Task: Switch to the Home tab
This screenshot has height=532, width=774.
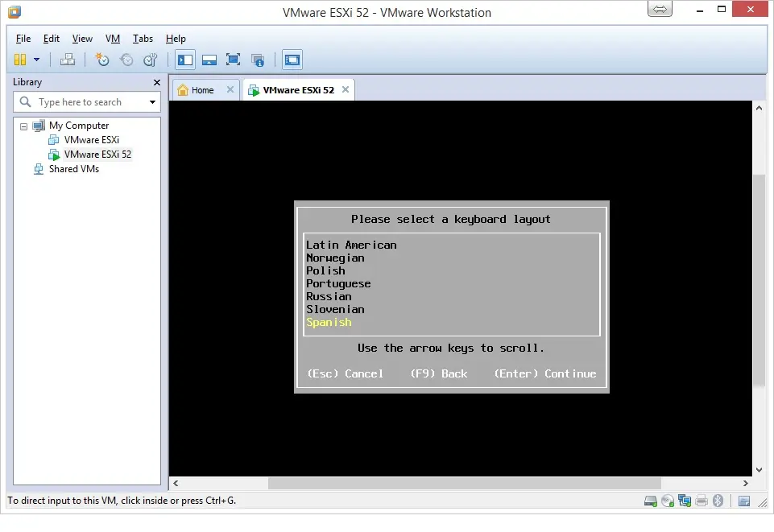Action: click(x=202, y=90)
